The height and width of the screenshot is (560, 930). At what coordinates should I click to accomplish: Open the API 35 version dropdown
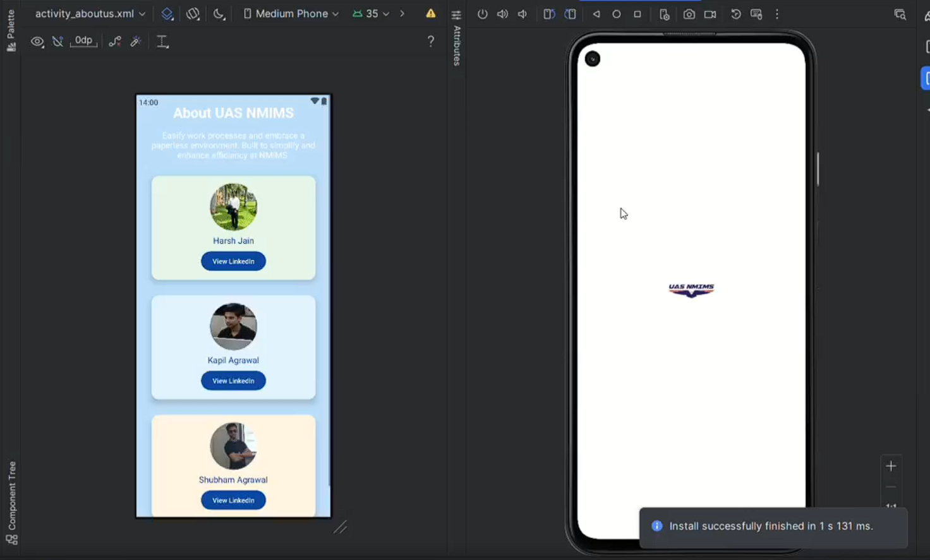371,13
